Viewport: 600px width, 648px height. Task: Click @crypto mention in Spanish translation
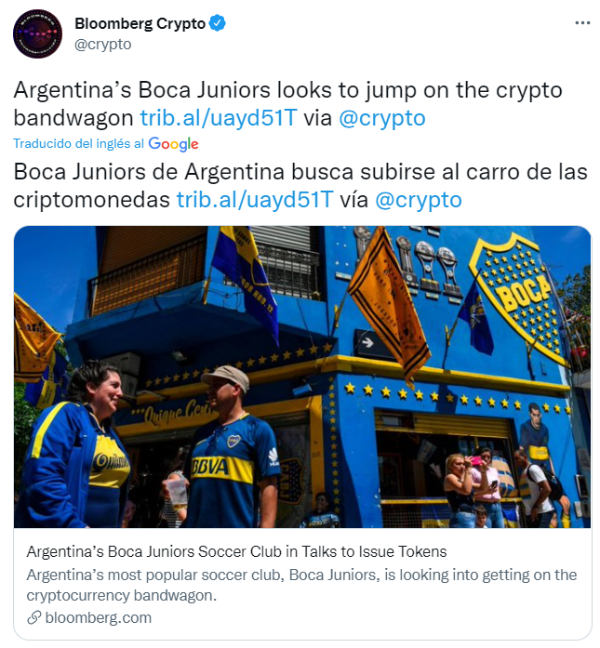coord(418,200)
